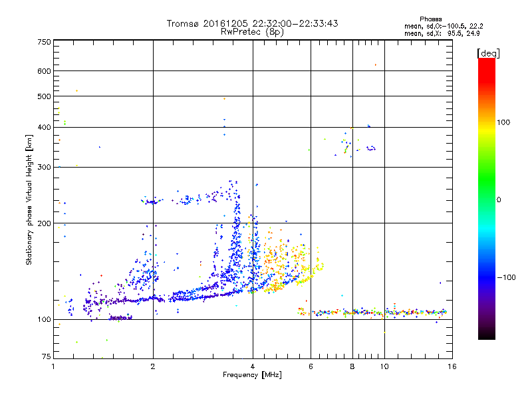The width and height of the screenshot is (532, 399).
Task: Click the x-axis label 'Frequency [MHz]'
Action: [252, 375]
